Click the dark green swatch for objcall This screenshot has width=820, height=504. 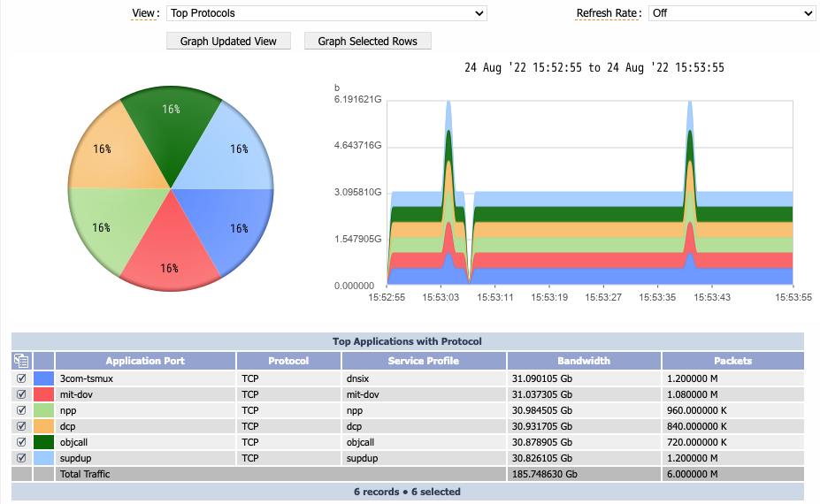pos(44,442)
